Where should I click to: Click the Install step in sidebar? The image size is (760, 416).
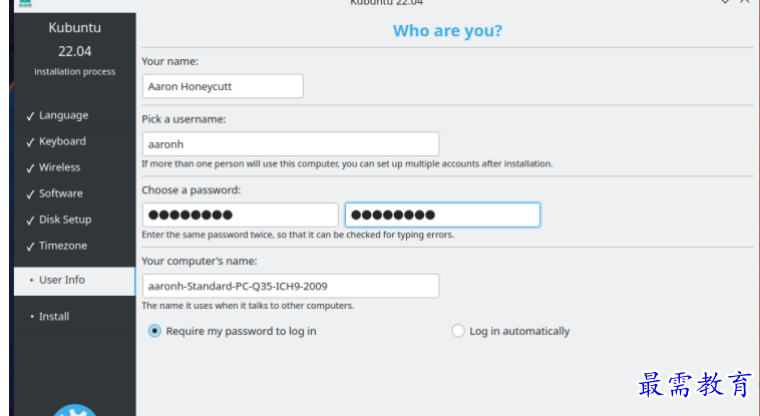(54, 317)
